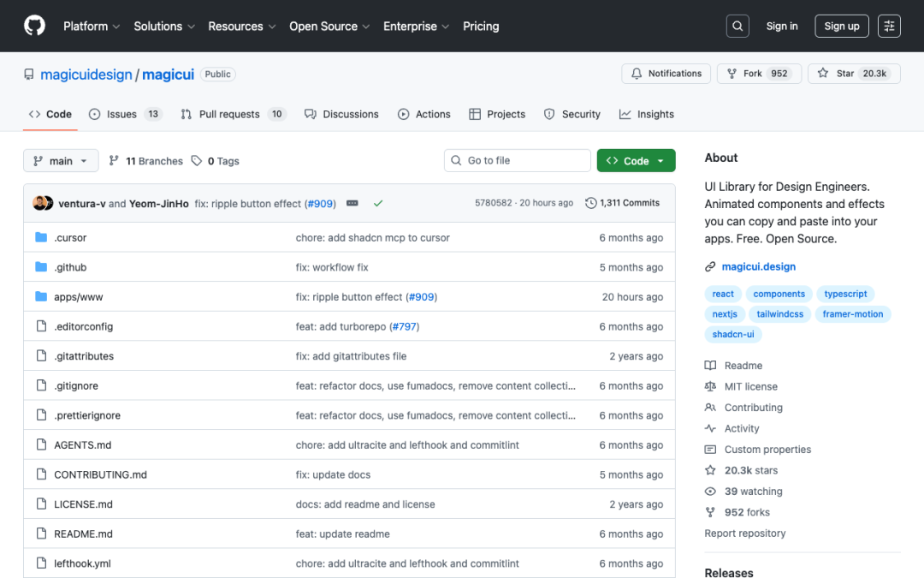Open the commit message ellipsis icon
Screen dimensions: 924x578
point(352,203)
